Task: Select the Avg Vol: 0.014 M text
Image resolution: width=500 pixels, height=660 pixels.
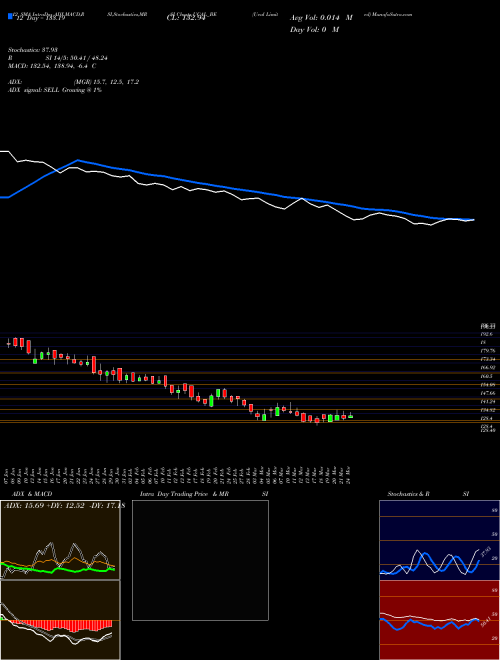Action: [x=321, y=18]
